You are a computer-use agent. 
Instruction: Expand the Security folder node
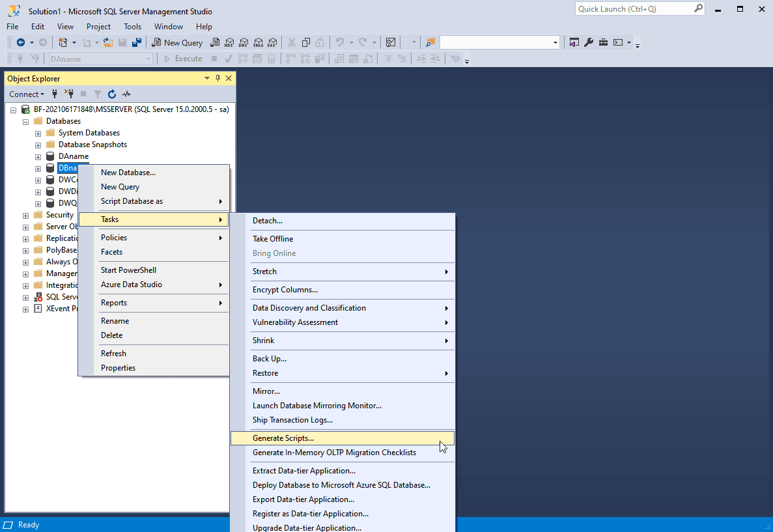coord(25,216)
